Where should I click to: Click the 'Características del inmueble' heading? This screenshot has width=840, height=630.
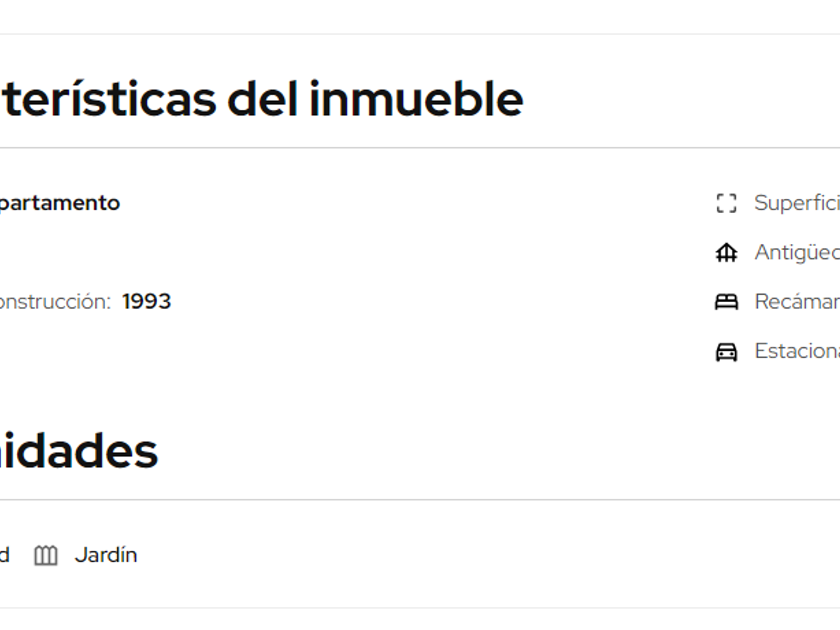tap(260, 99)
